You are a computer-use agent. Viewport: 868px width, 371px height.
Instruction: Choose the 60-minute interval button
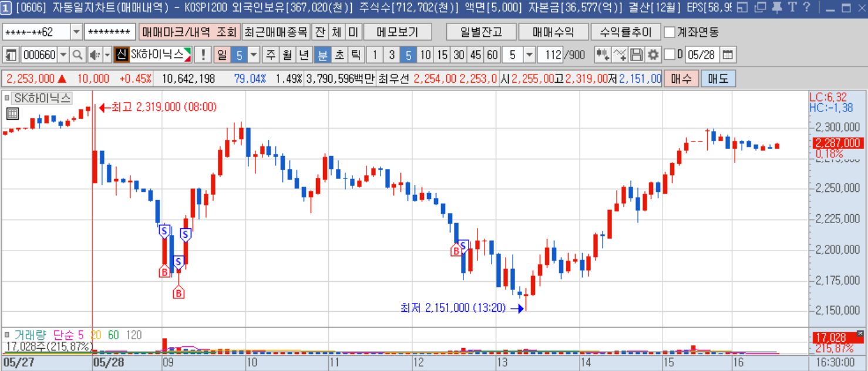point(492,55)
